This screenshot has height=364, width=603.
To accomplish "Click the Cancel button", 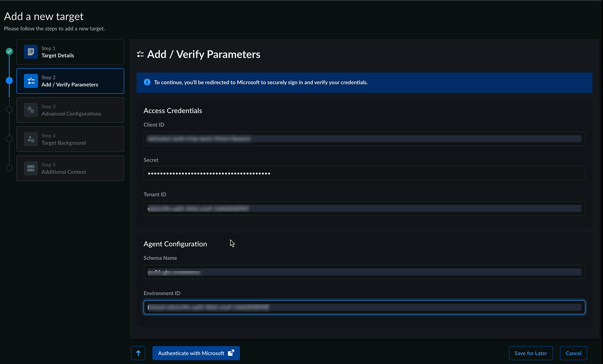I will click(573, 353).
